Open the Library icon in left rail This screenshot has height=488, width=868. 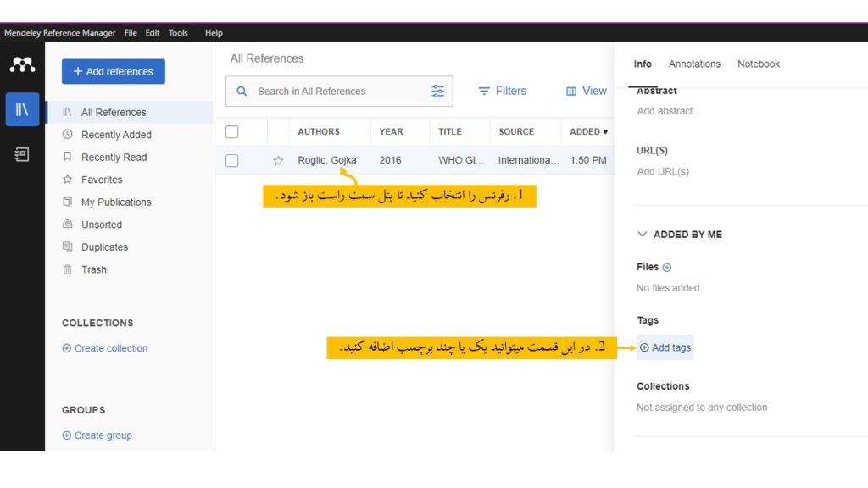pyautogui.click(x=22, y=110)
